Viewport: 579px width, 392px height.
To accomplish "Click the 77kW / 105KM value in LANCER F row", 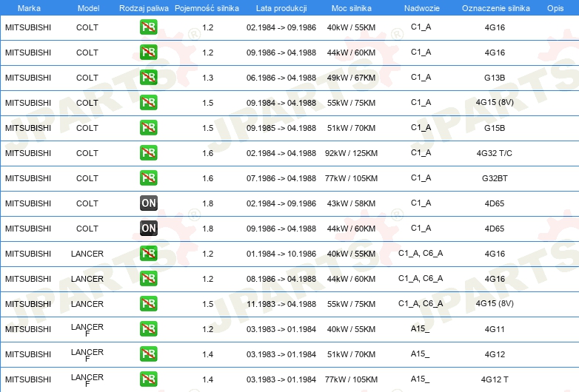I will 351,379.
